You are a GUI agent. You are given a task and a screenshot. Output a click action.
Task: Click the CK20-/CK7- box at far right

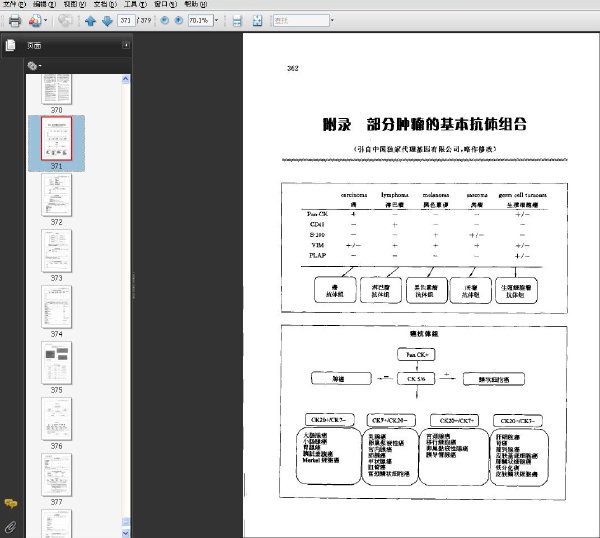(x=518, y=421)
